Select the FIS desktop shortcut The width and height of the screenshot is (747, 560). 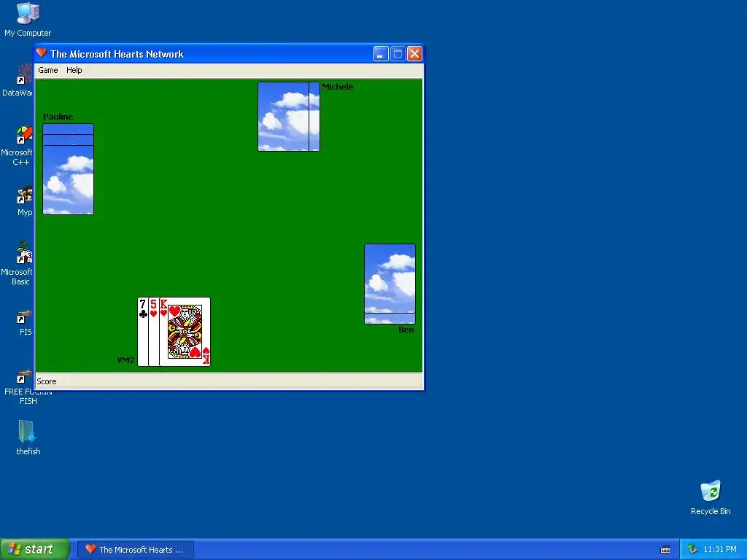[24, 322]
